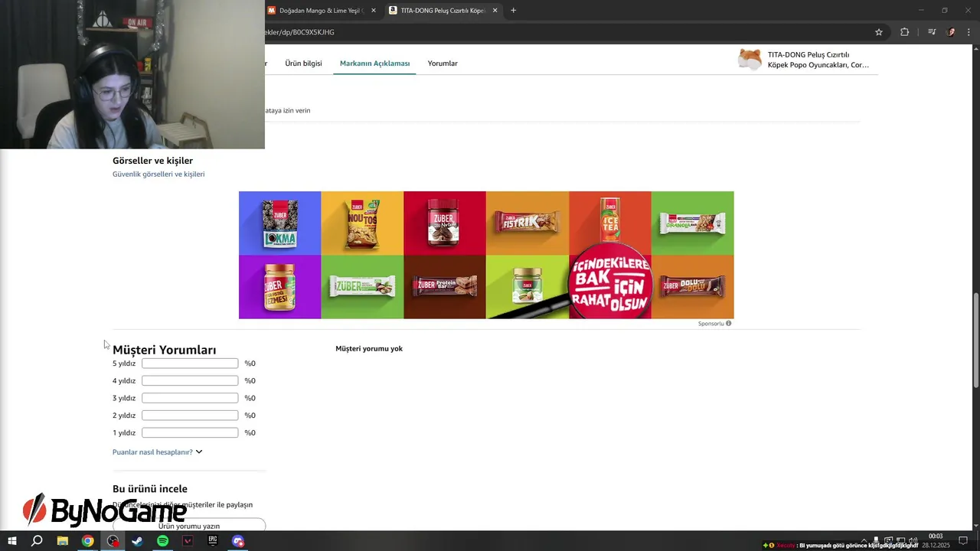Close the Doğadan Mango & Lime tab
The height and width of the screenshot is (551, 980).
pos(374,11)
